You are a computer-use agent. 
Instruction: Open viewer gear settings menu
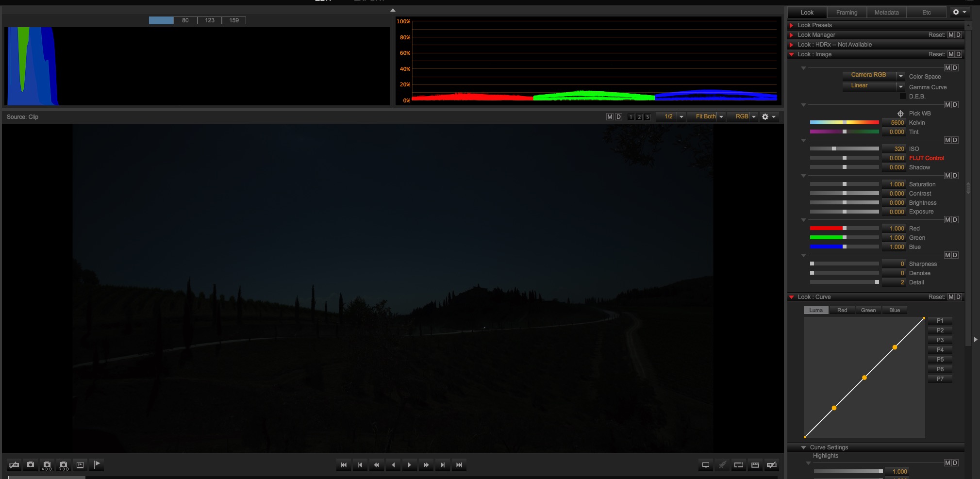[769, 116]
